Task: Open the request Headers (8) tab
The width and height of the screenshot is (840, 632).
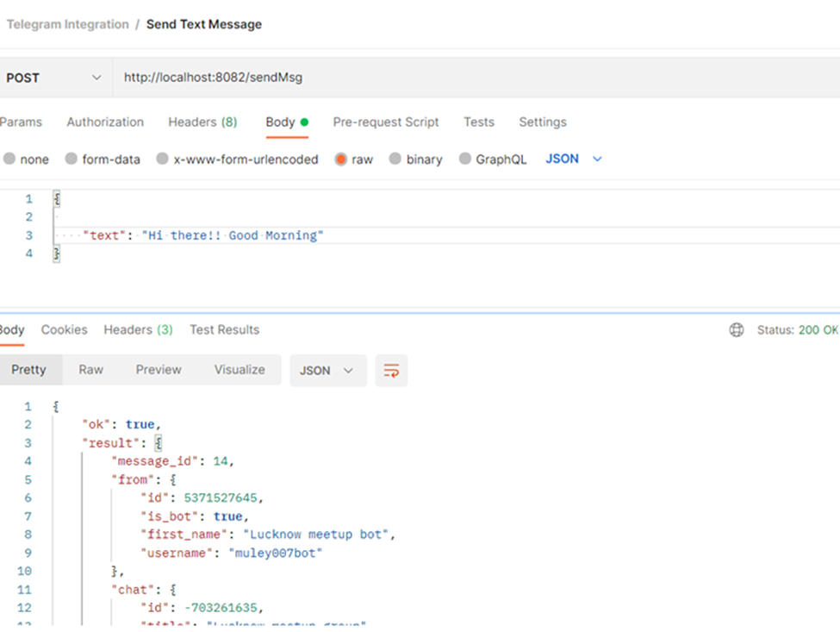Action: tap(202, 122)
